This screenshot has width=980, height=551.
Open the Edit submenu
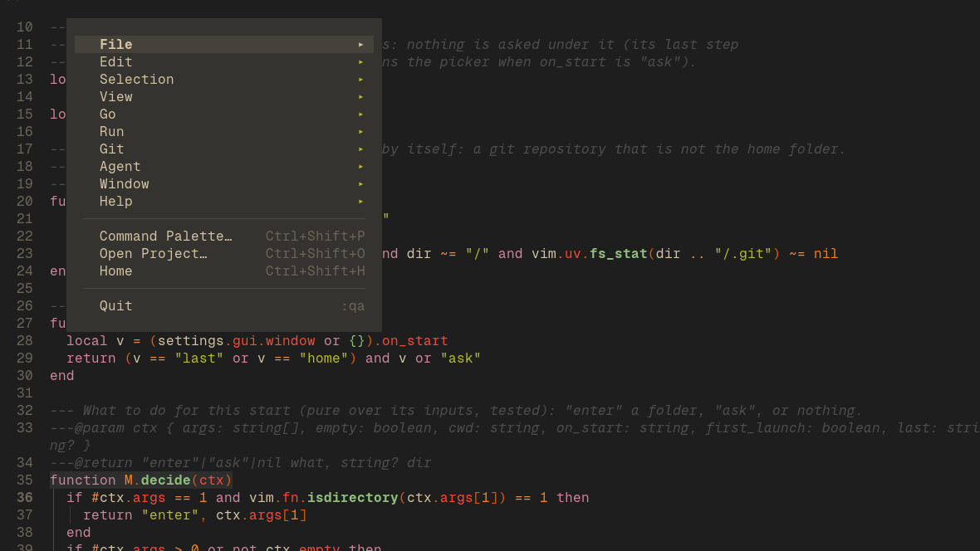[223, 62]
